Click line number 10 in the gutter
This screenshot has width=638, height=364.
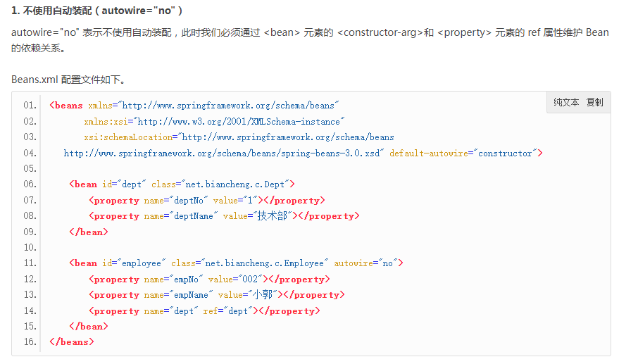click(30, 248)
